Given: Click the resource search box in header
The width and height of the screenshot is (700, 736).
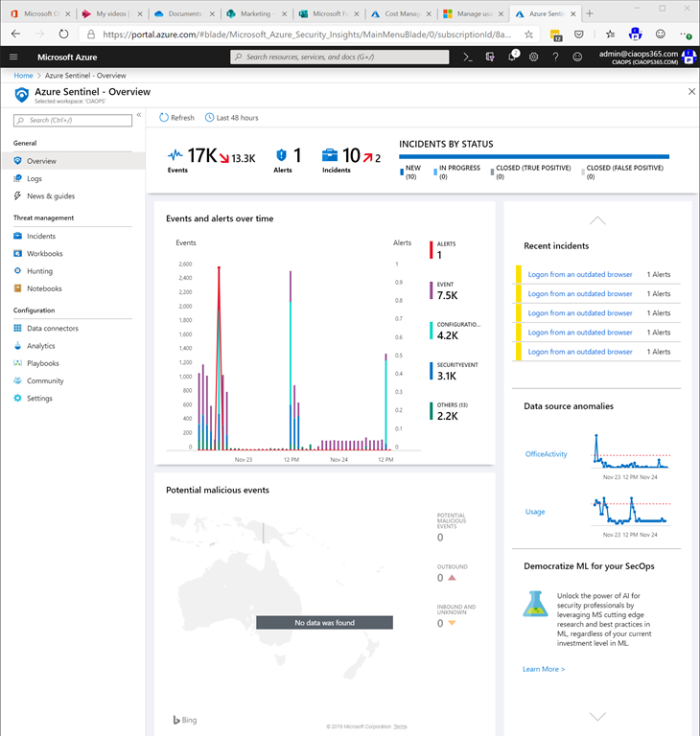Looking at the screenshot, I should coord(340,57).
